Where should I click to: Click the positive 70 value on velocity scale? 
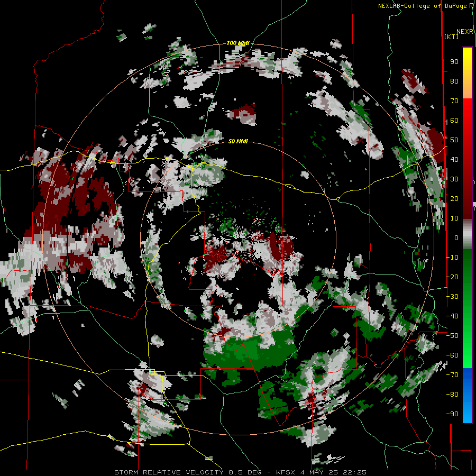(x=454, y=101)
